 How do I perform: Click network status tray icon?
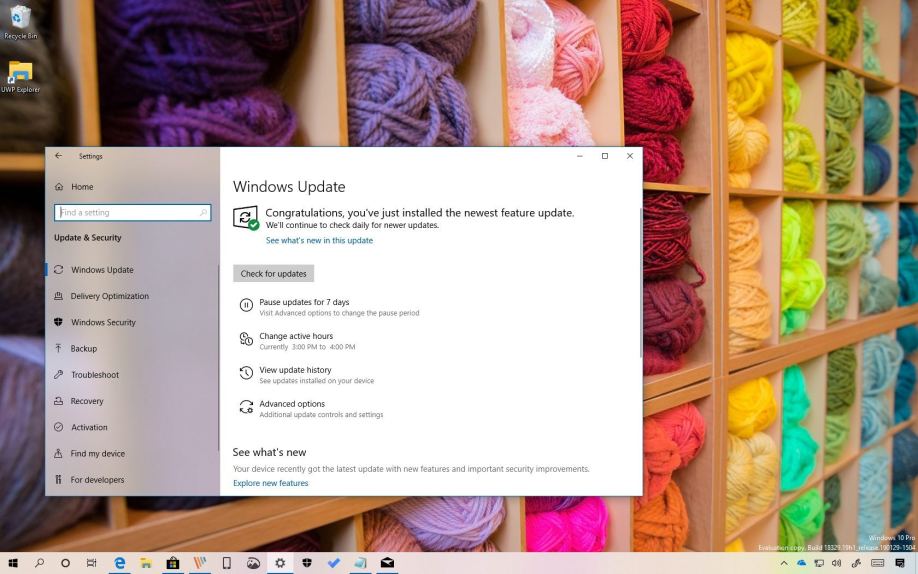(x=820, y=563)
